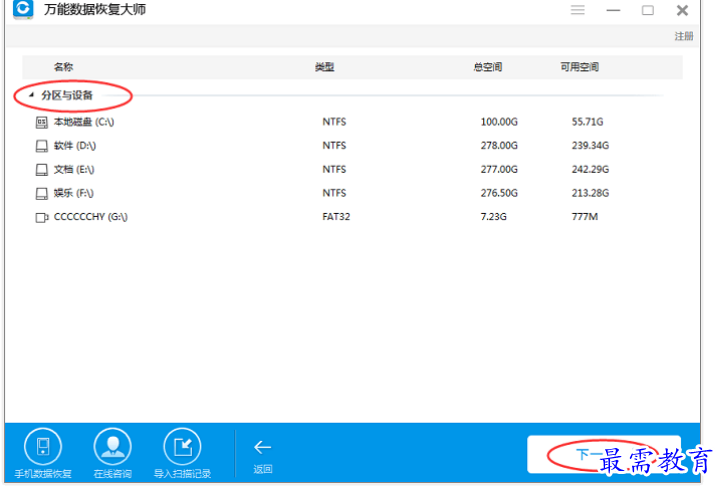The image size is (721, 492).
Task: Click the FAT32 type cell
Action: [x=336, y=217]
